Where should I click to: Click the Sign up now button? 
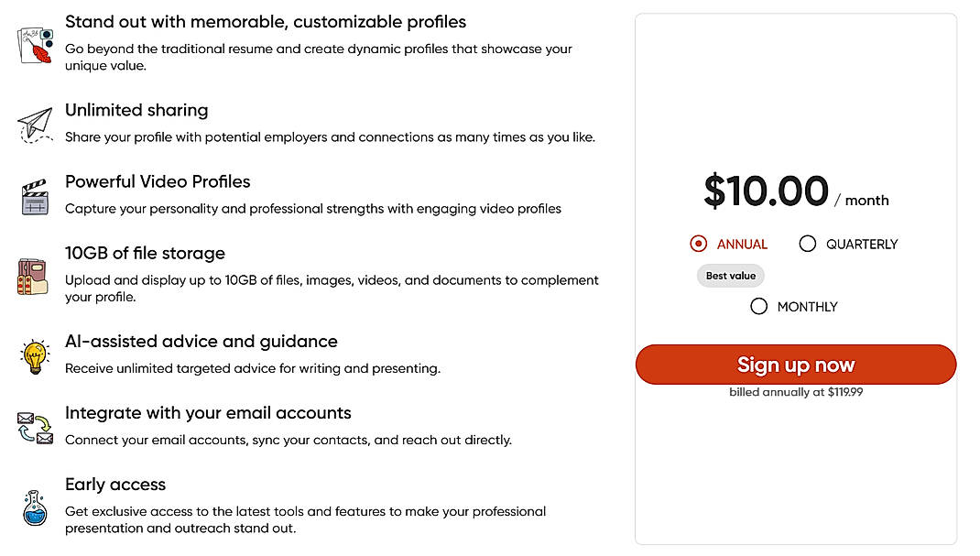pyautogui.click(x=795, y=365)
